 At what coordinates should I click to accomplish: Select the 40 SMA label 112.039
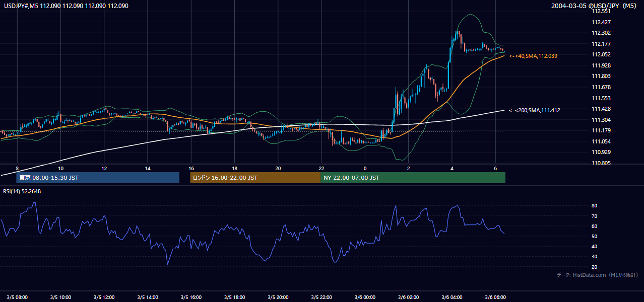pyautogui.click(x=534, y=56)
